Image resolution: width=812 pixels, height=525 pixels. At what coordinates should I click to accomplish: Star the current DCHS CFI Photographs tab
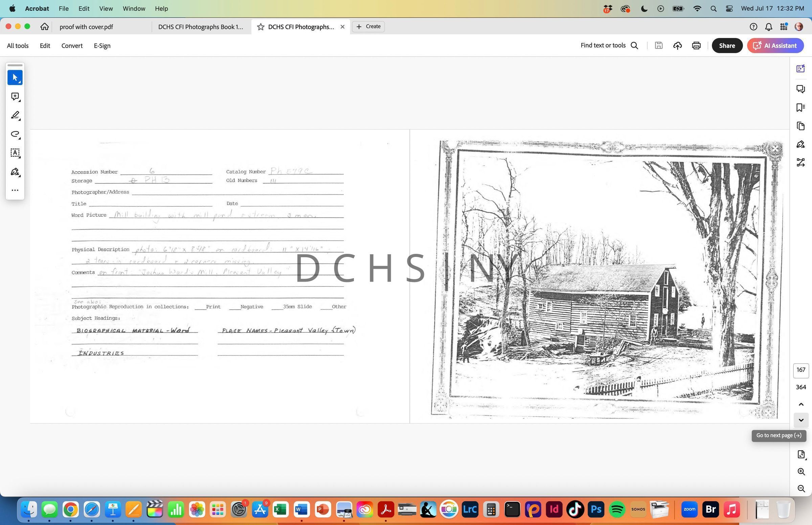(261, 27)
